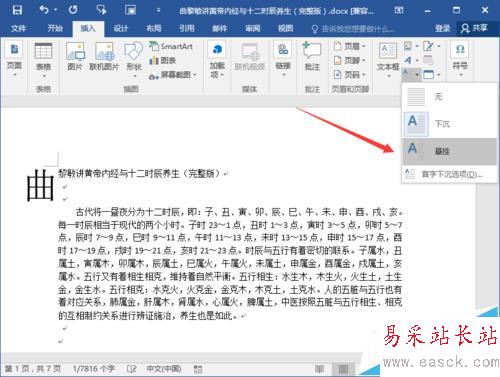Switch to the 设计 tab
Viewport: 500px width, 377px height.
point(121,28)
